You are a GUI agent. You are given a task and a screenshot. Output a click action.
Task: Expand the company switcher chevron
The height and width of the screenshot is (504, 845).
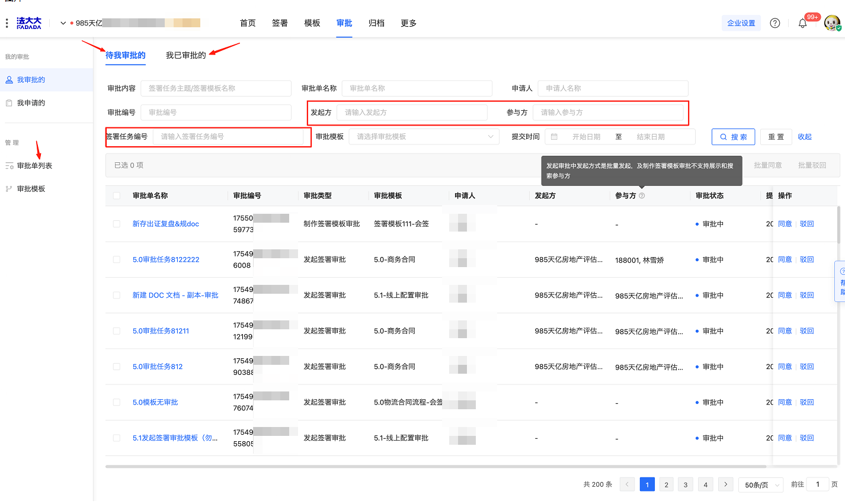tap(63, 23)
